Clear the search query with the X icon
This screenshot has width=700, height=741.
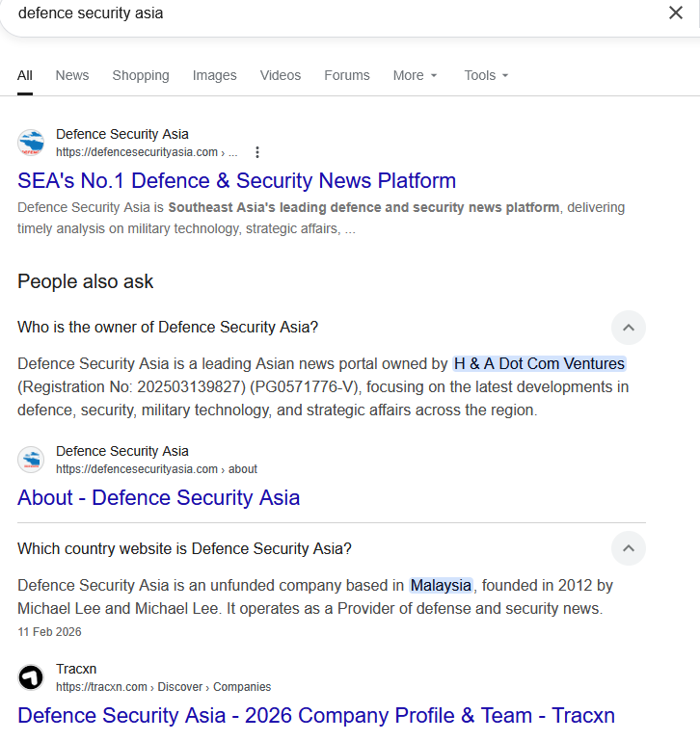click(x=675, y=13)
